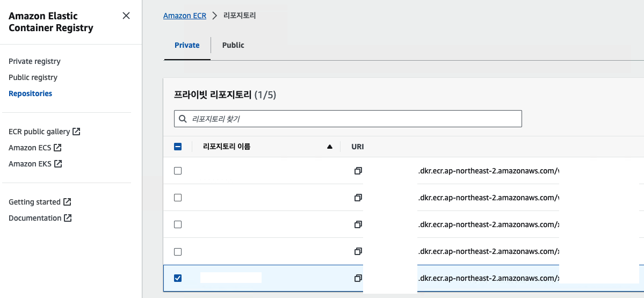
Task: Check the second repository row checkbox
Action: tap(178, 198)
